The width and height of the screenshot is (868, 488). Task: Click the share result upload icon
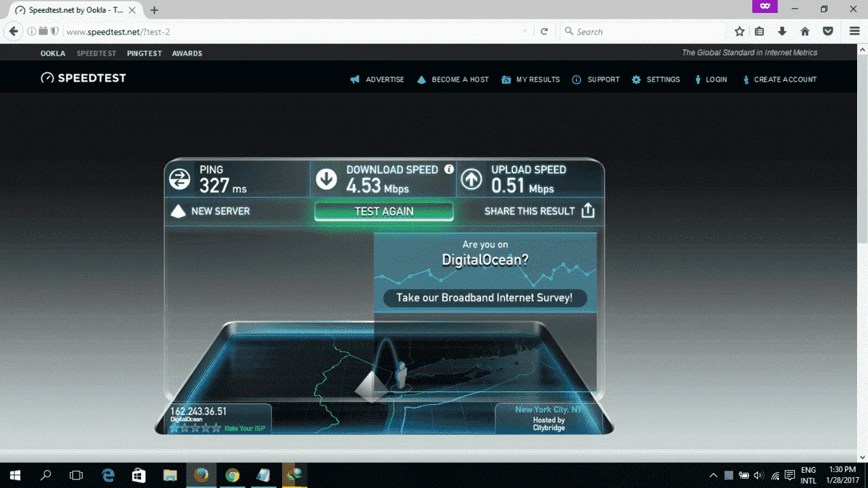pos(588,210)
